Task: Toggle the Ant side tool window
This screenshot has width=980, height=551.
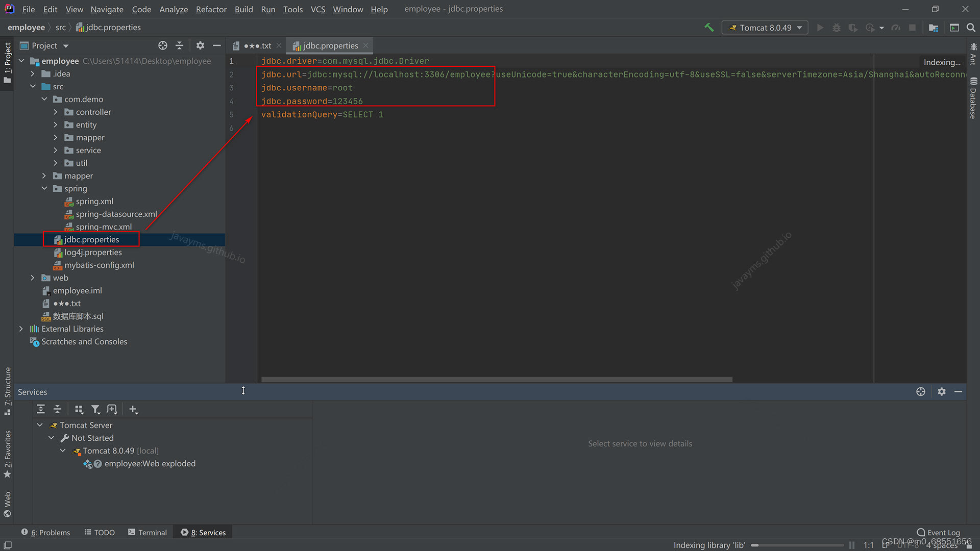Action: coord(973,54)
